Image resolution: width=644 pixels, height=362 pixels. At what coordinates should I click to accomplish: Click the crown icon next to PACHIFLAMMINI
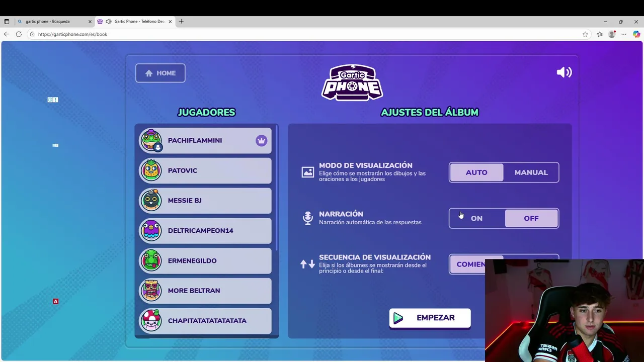point(261,141)
